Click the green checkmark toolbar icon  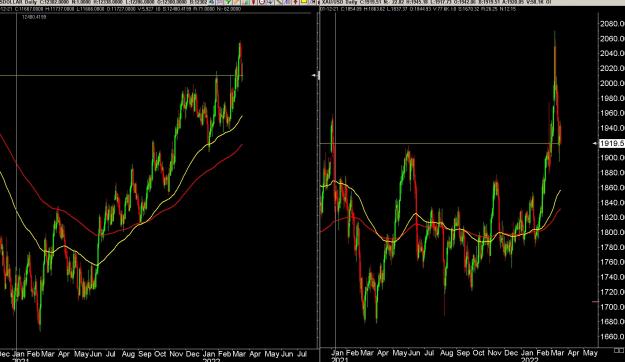[x=228, y=2]
